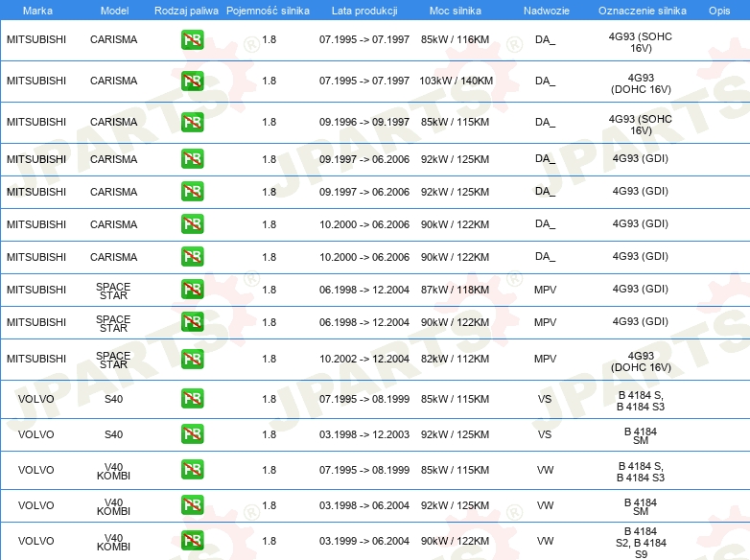Click the Marka column header
Screen dimensions: 750x560
click(x=36, y=11)
